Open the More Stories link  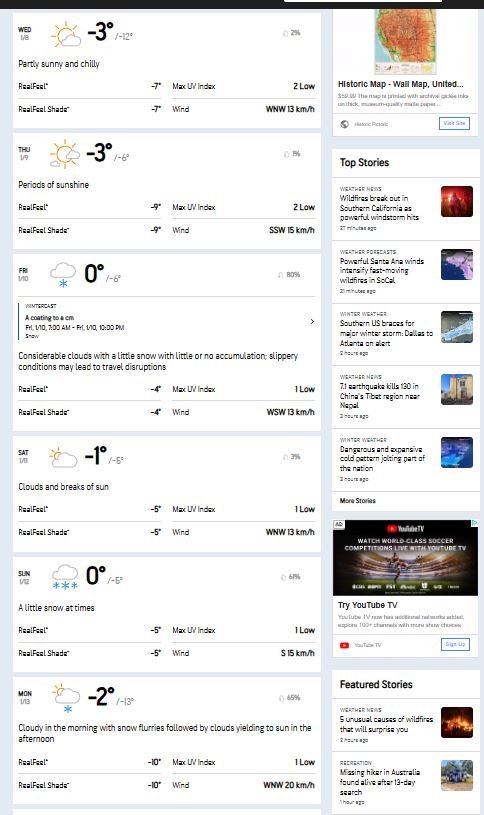coord(358,501)
